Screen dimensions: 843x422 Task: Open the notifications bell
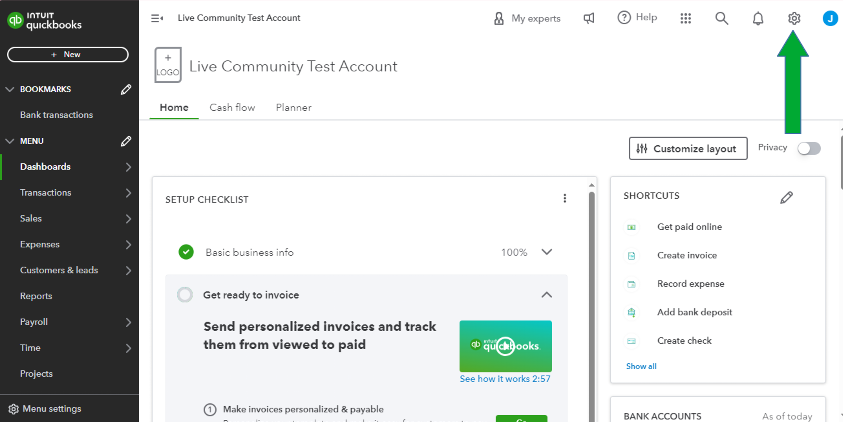[x=758, y=18]
